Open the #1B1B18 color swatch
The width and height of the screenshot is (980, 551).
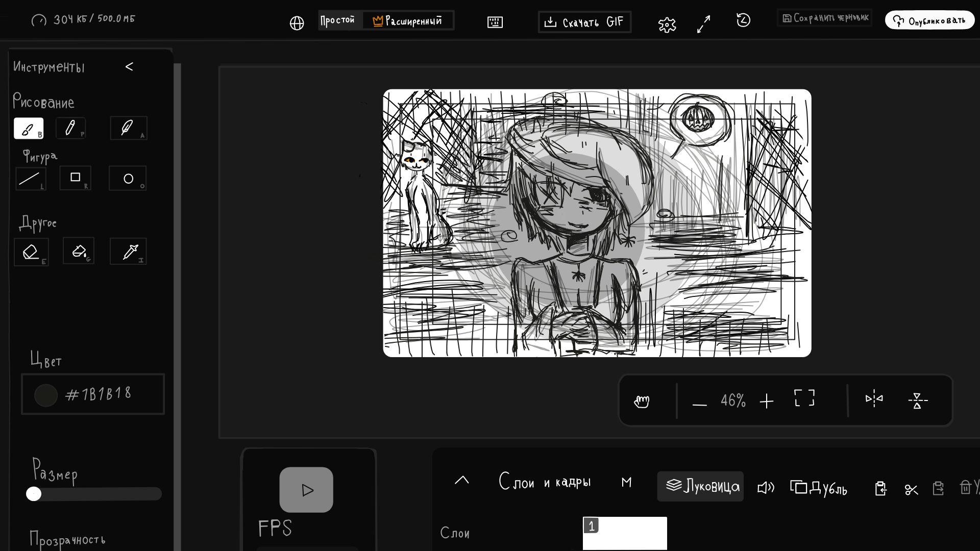click(x=46, y=395)
